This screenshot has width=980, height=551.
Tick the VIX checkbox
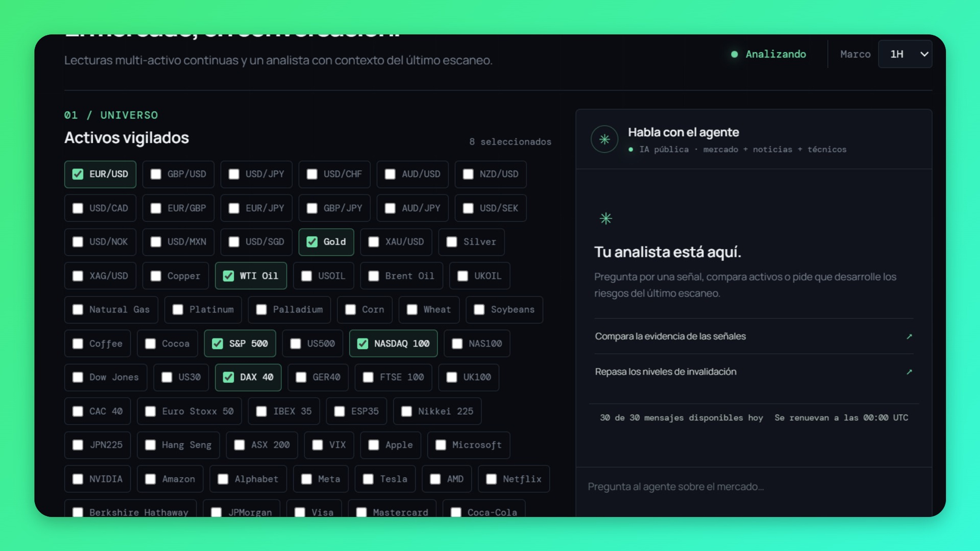tap(317, 445)
